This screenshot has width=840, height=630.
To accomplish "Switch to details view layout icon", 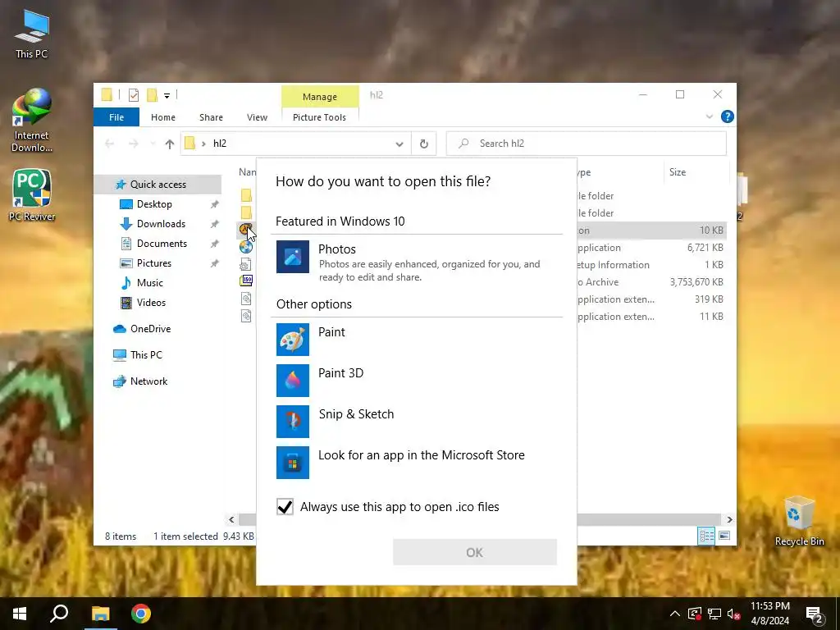I will (x=706, y=536).
